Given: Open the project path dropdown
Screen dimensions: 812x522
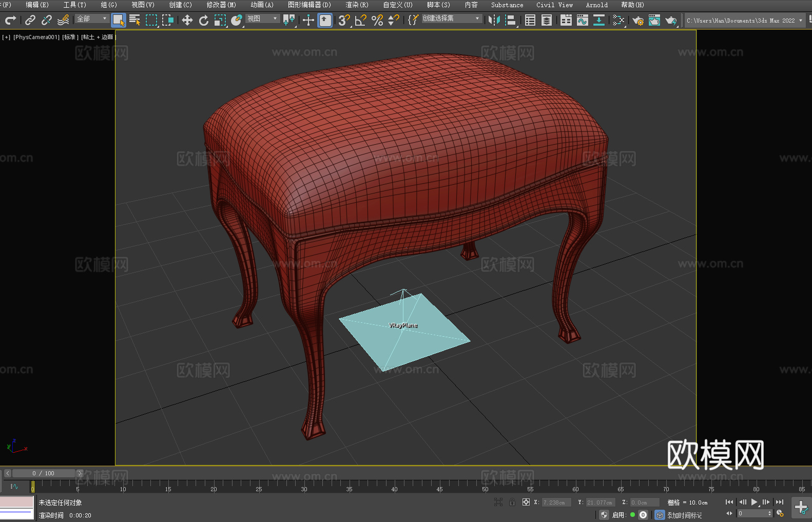Looking at the screenshot, I should click(745, 21).
